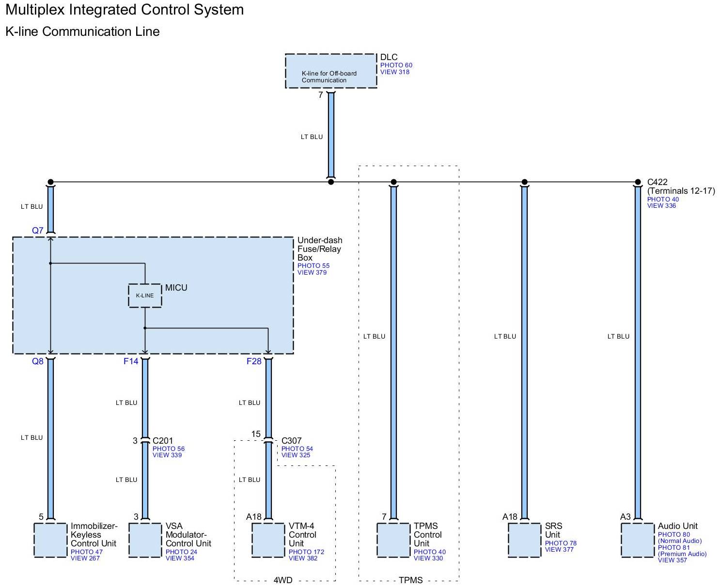Open VIEW 318 link for DLC
This screenshot has height=588, width=720.
[394, 72]
